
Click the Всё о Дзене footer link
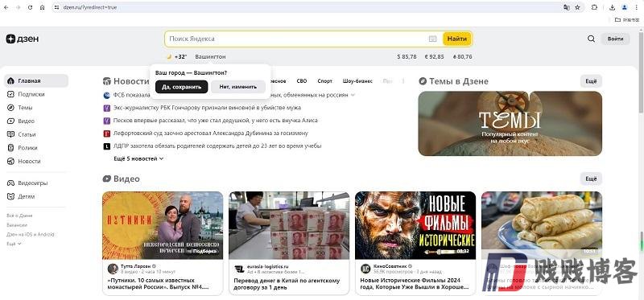point(19,216)
